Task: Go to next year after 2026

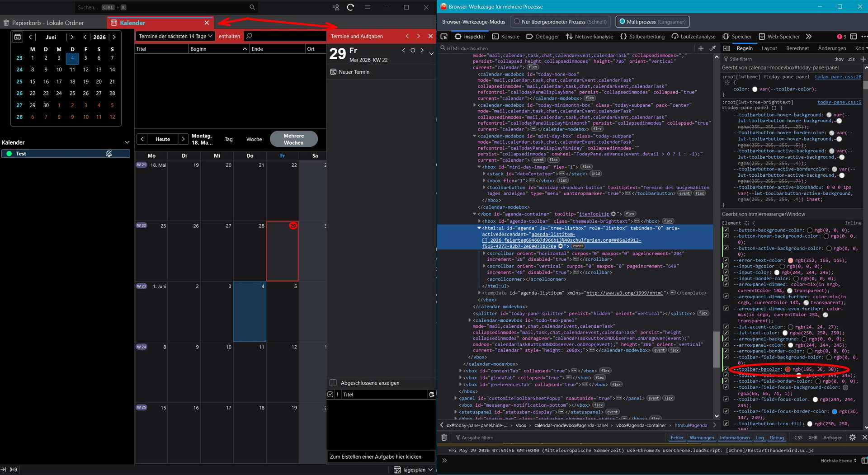Action: (x=114, y=37)
